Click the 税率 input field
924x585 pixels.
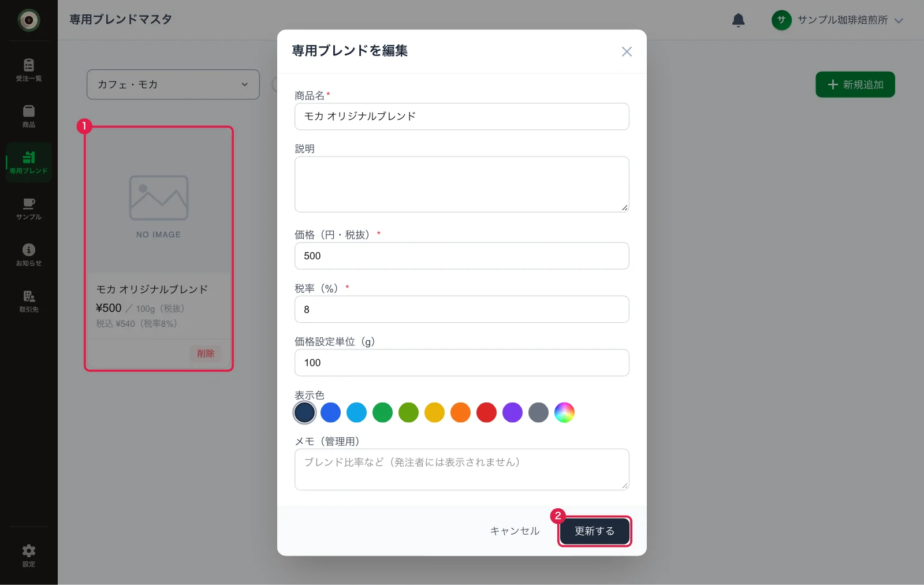click(462, 310)
